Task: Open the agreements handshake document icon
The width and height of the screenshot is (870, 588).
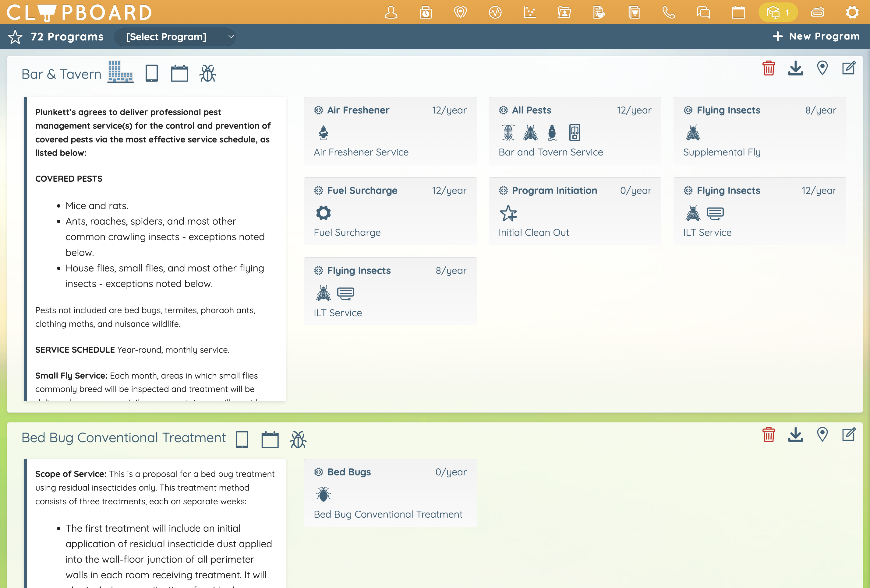Action: click(x=599, y=12)
